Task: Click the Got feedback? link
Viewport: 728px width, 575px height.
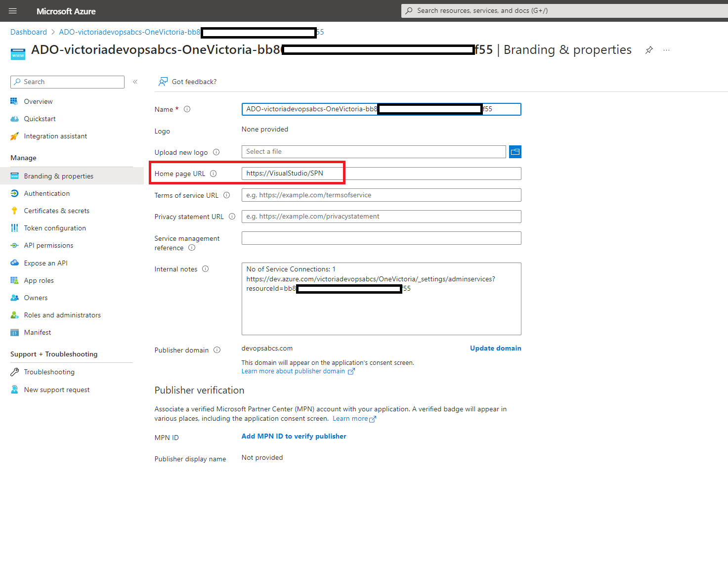Action: pyautogui.click(x=194, y=82)
